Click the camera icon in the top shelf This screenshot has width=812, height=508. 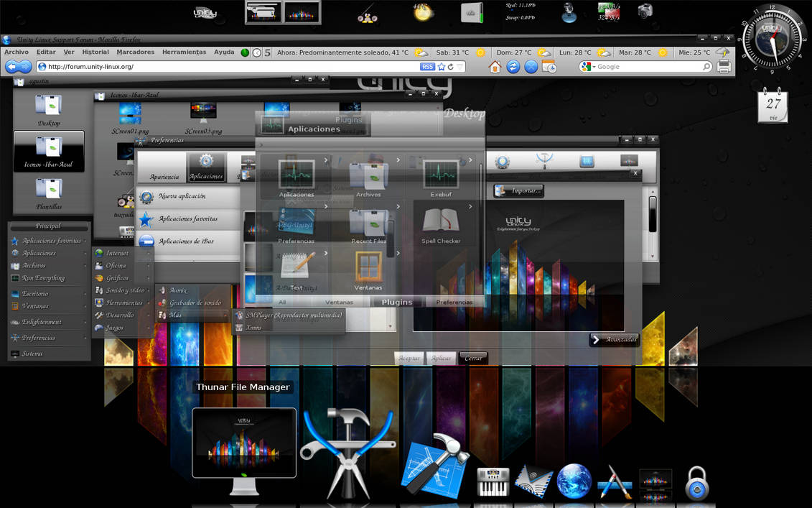[x=645, y=11]
